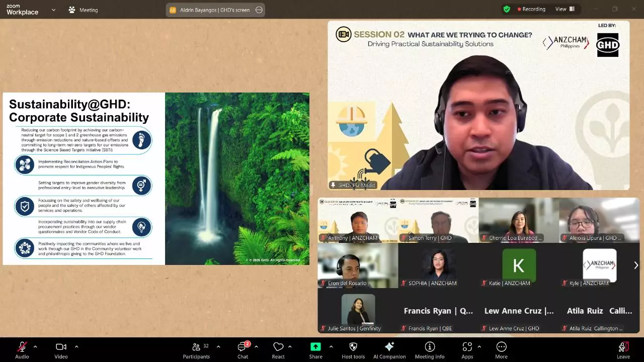Launch the AI Companion
This screenshot has height=362, width=644.
pos(389,350)
